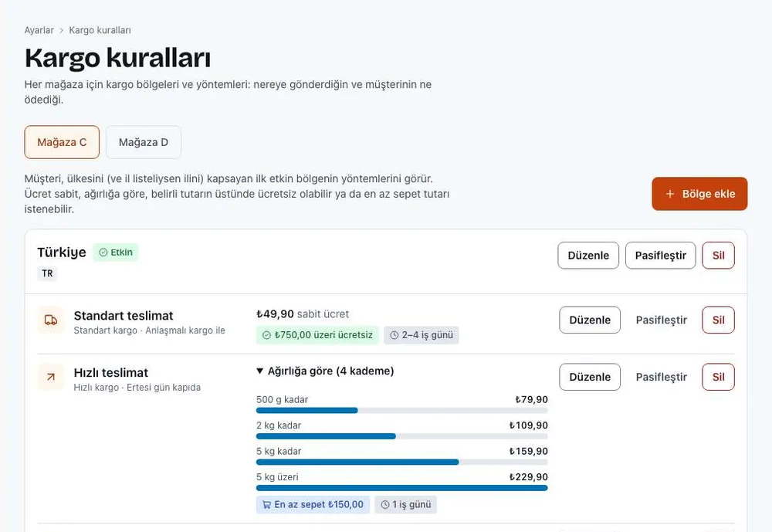Click 'Hızlı kargo · Ertesi gün kapıda' subtitle

137,388
